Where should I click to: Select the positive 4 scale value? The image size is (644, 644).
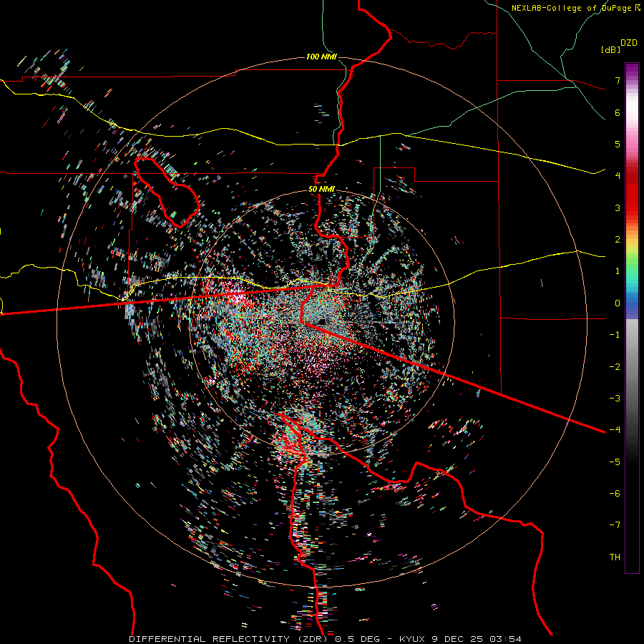618,176
